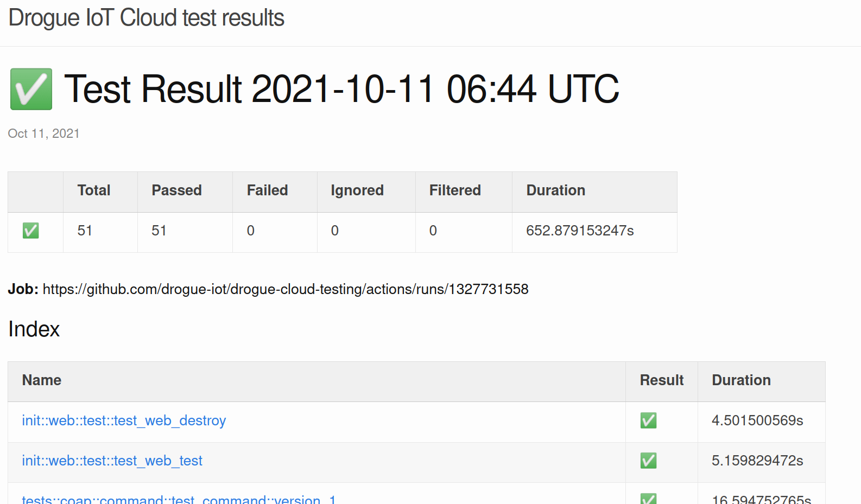861x504 pixels.
Task: Click the Failed column header
Action: [267, 190]
